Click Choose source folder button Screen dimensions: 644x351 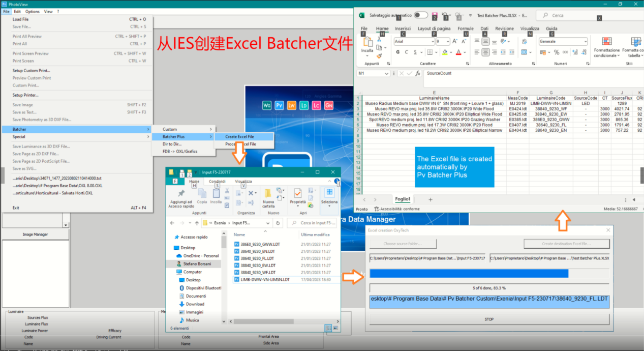[x=403, y=244]
